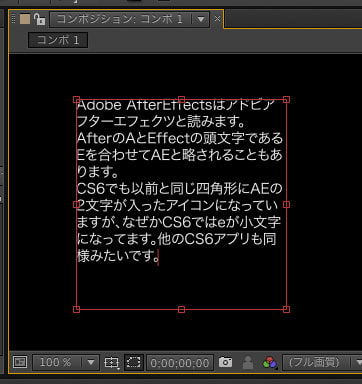Open the grid and guide options icon

(111, 362)
